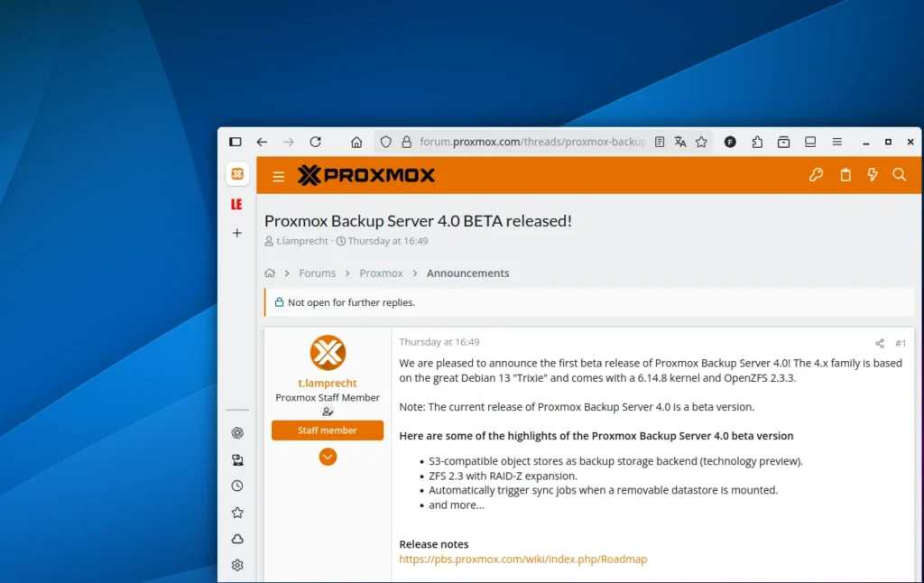The height and width of the screenshot is (583, 924).
Task: Open bookmarks with the star icon in sidebar
Action: click(x=236, y=512)
